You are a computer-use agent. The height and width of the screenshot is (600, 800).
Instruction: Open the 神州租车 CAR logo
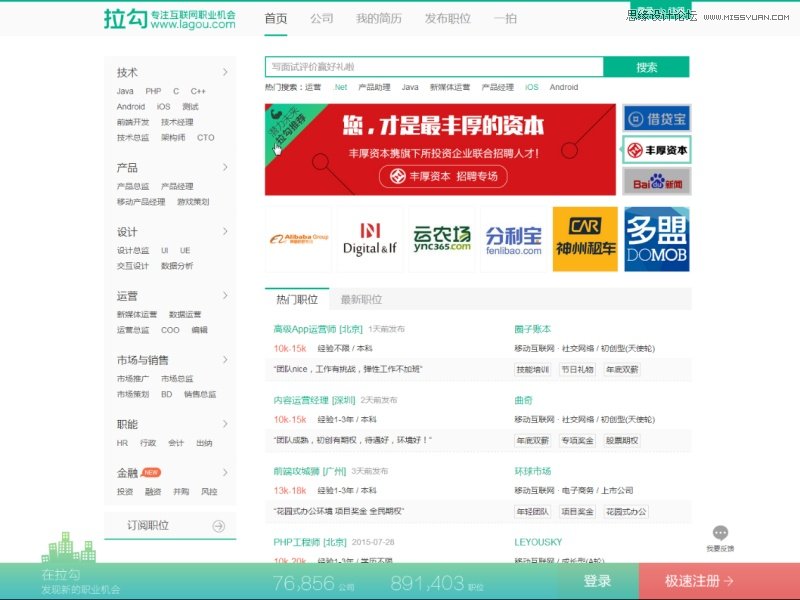(x=585, y=239)
